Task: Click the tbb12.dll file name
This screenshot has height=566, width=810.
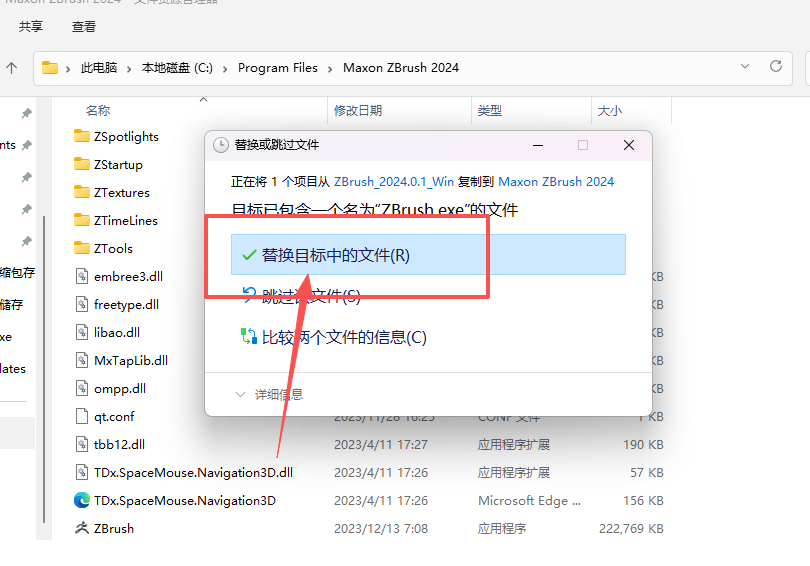Action: pyautogui.click(x=119, y=445)
